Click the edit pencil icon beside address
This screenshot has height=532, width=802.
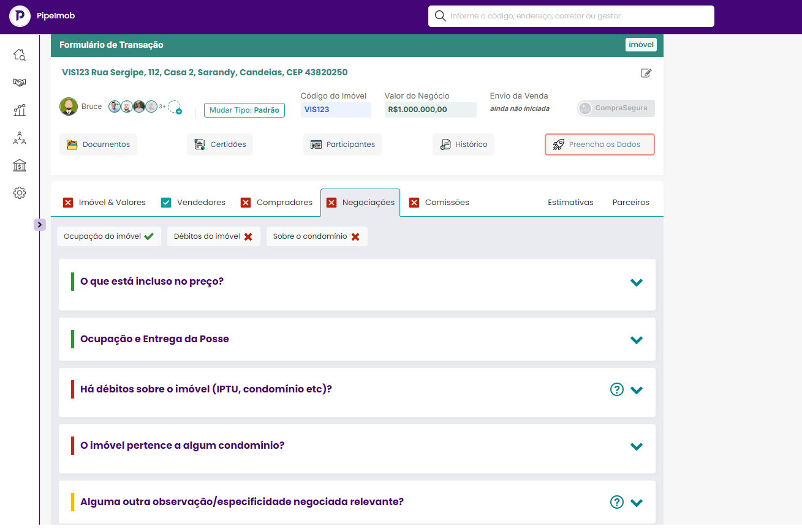646,73
